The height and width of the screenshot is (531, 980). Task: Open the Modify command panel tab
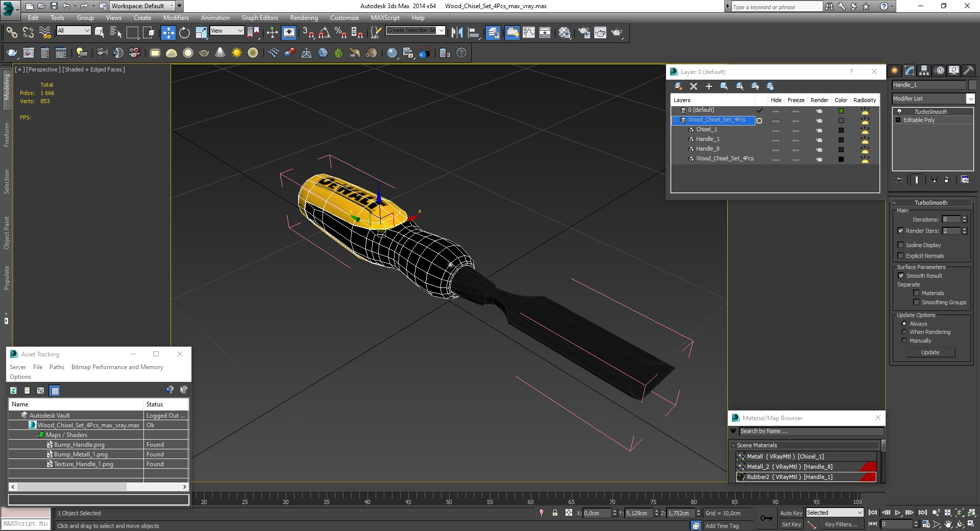(910, 70)
